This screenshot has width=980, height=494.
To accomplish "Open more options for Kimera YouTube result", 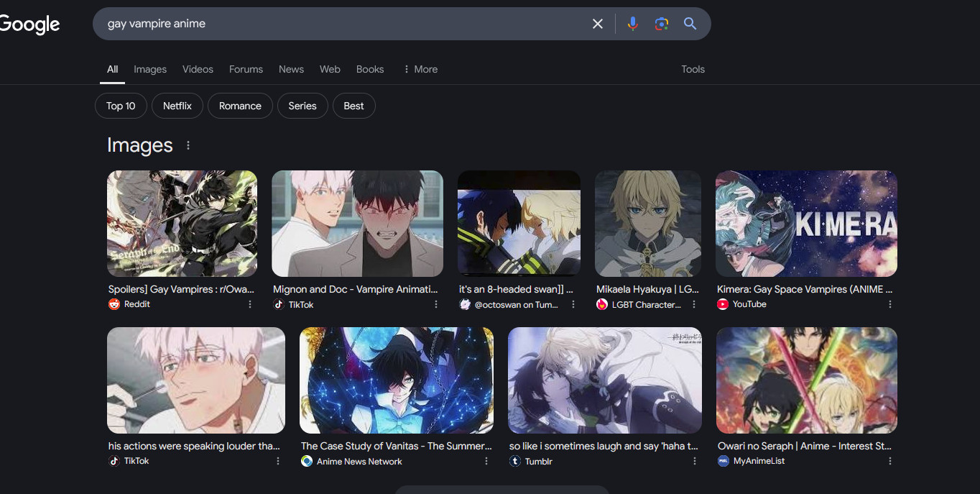I will [x=890, y=304].
